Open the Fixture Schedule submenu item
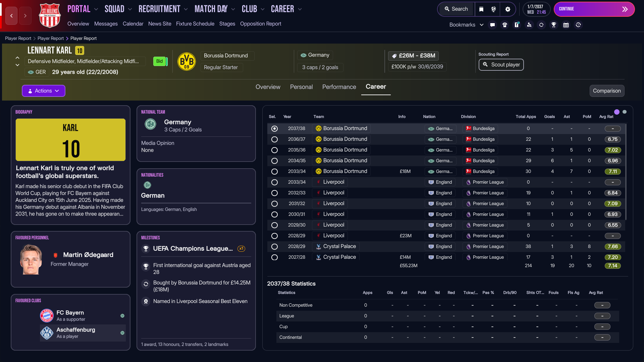Screen dimensions: 644x362 tap(195, 24)
